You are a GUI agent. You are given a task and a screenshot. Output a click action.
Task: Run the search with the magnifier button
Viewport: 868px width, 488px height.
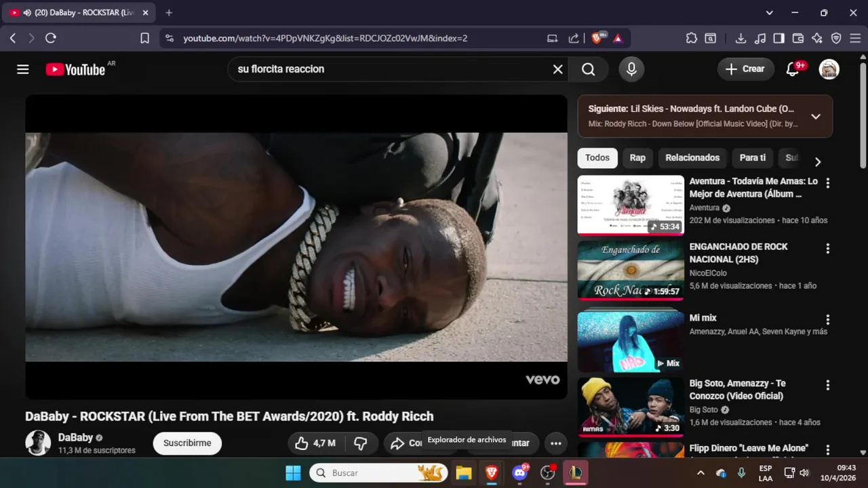coord(588,69)
